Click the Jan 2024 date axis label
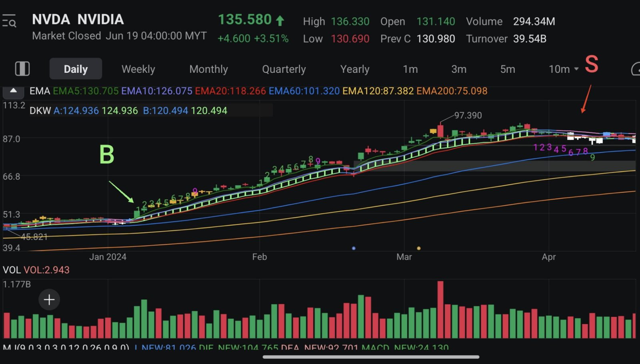The height and width of the screenshot is (364, 640). pyautogui.click(x=108, y=257)
